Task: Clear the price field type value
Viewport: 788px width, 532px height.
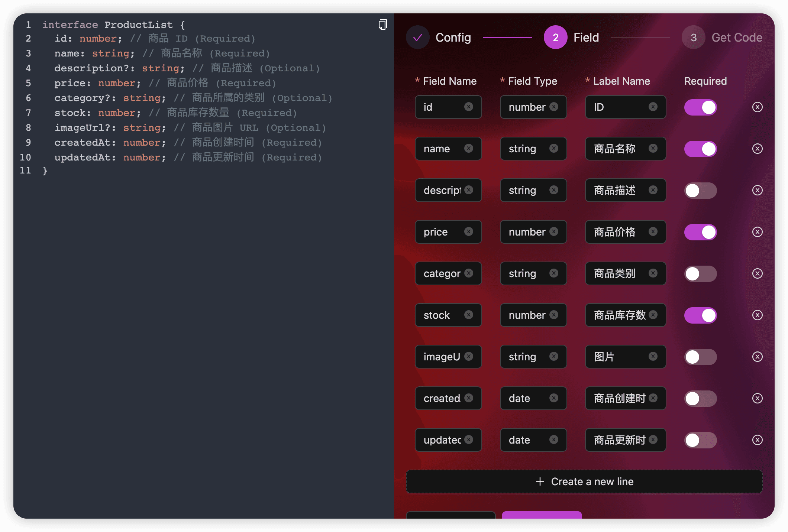Action: 554,232
